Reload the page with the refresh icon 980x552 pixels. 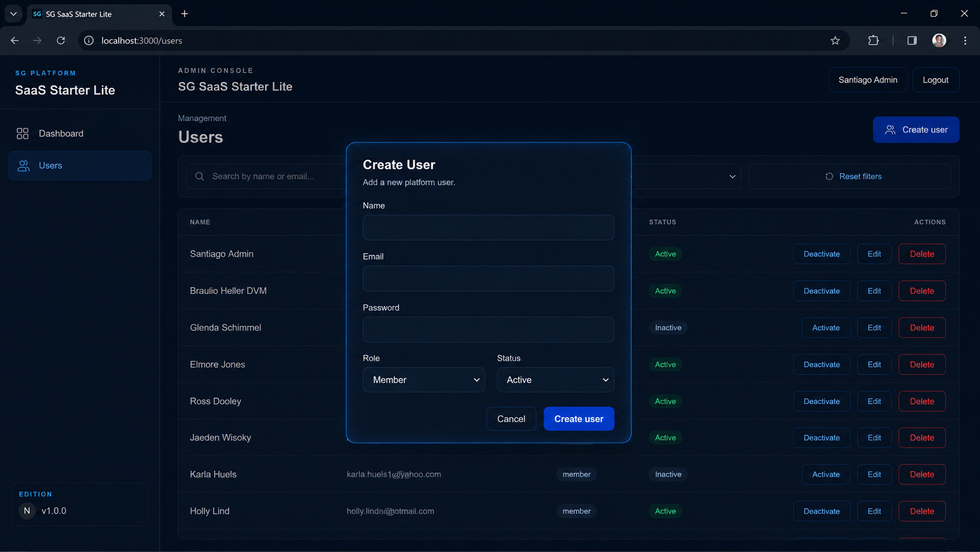coord(61,40)
